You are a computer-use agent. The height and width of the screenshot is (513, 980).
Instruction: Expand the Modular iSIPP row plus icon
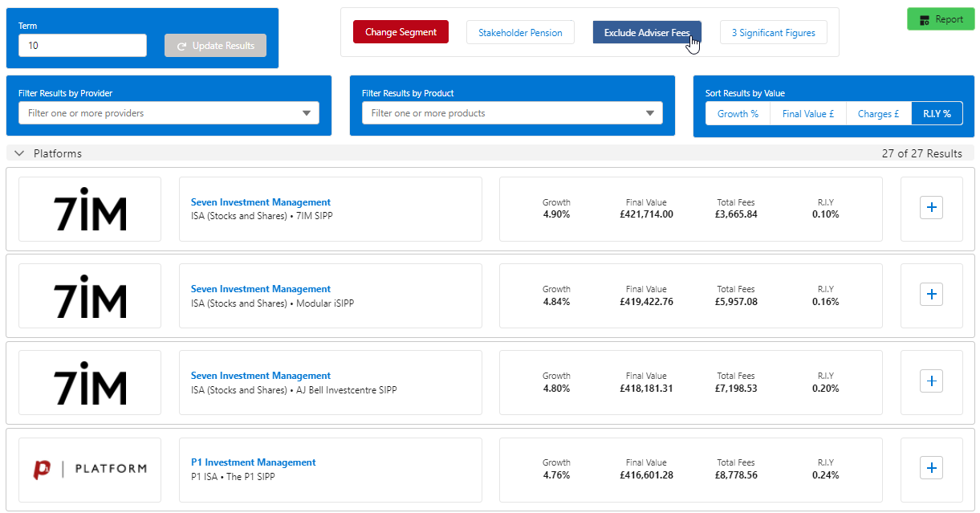(931, 295)
